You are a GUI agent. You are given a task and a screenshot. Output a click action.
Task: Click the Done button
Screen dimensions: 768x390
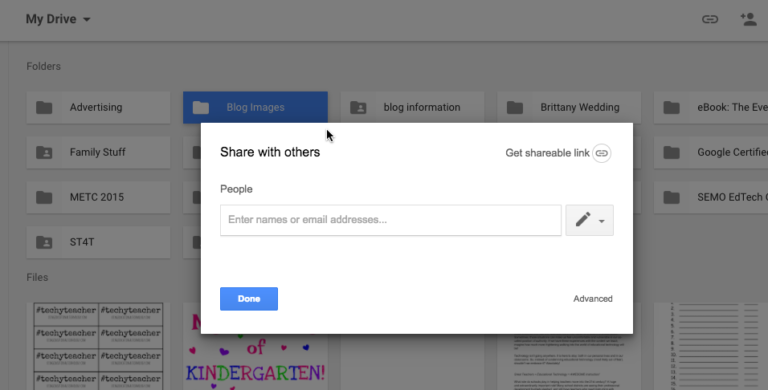click(x=249, y=299)
